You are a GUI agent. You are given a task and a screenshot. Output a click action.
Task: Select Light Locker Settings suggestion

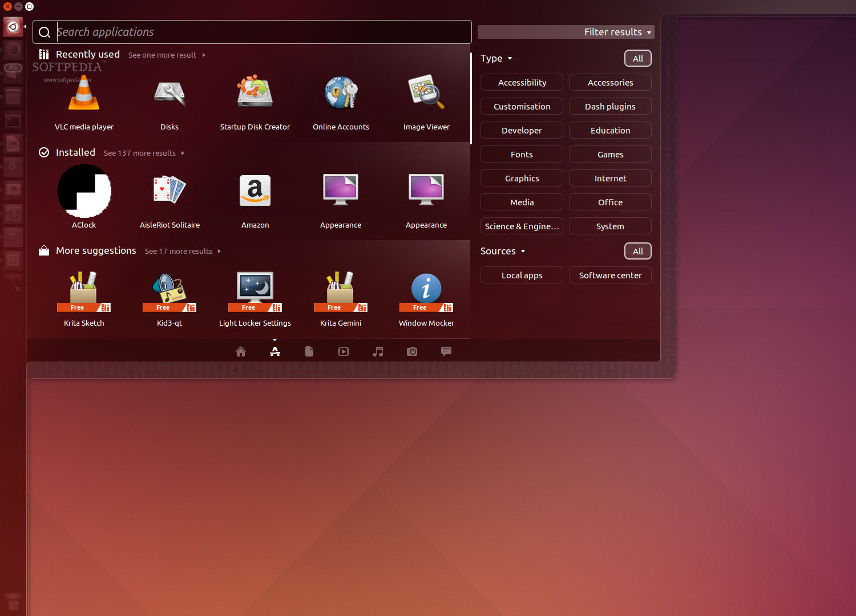point(255,299)
